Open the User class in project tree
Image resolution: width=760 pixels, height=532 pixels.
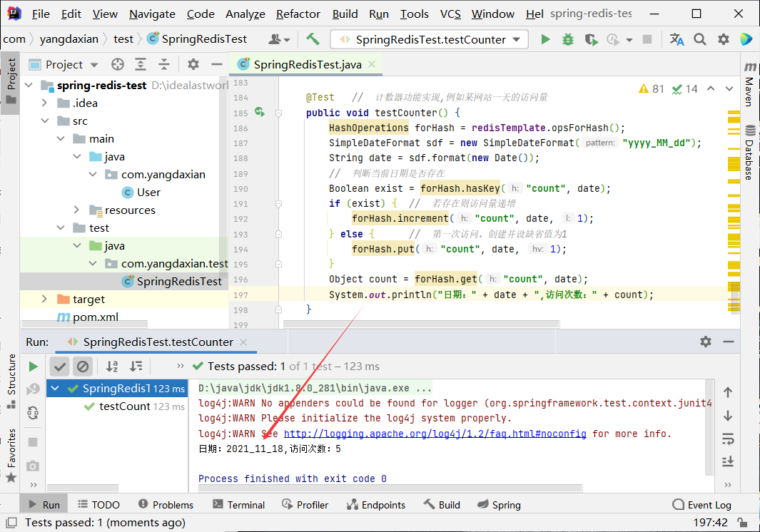[x=141, y=193]
